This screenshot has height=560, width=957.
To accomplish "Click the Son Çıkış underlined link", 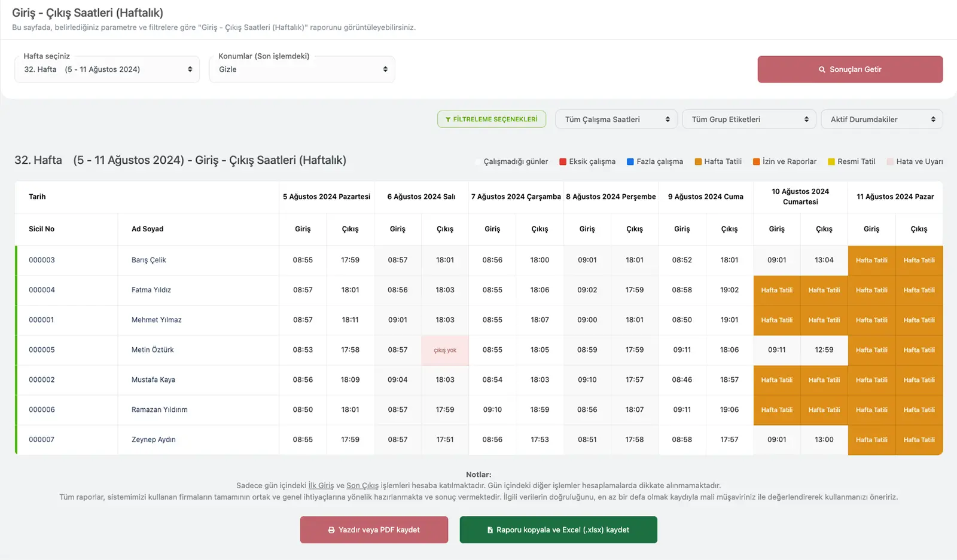I will pos(362,486).
